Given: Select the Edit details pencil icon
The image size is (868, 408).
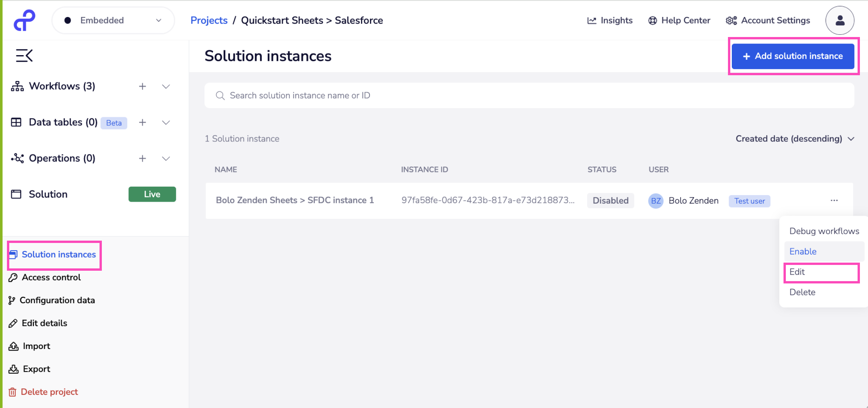Looking at the screenshot, I should 13,323.
